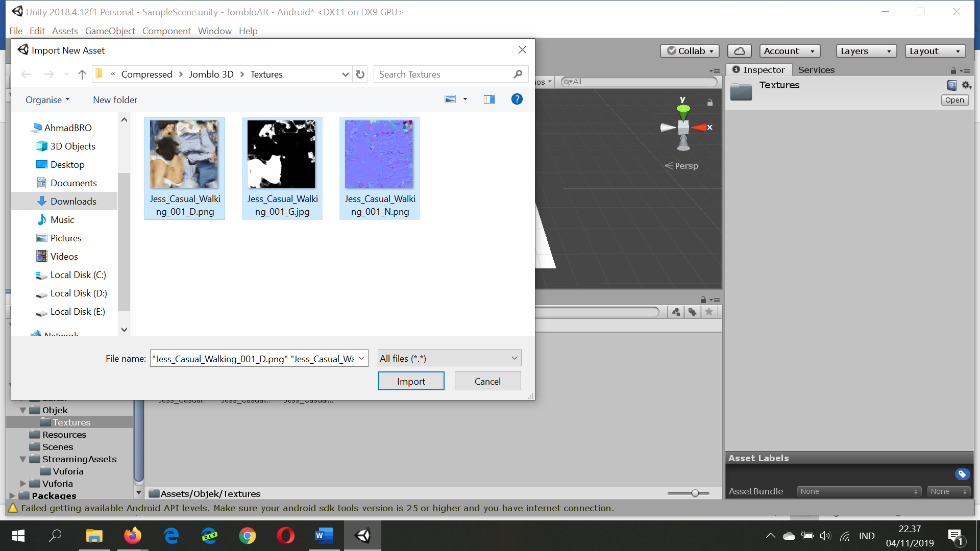Open the Account dropdown
980x551 pixels.
[790, 51]
